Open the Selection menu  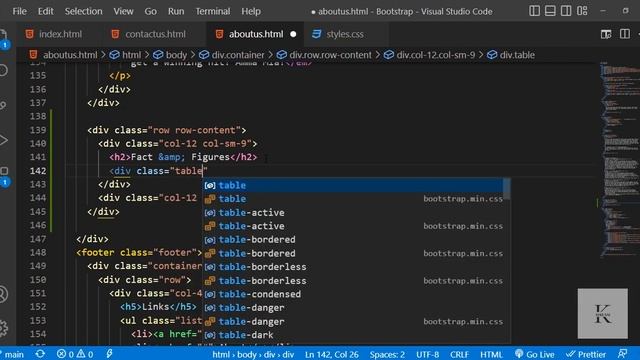(x=83, y=11)
